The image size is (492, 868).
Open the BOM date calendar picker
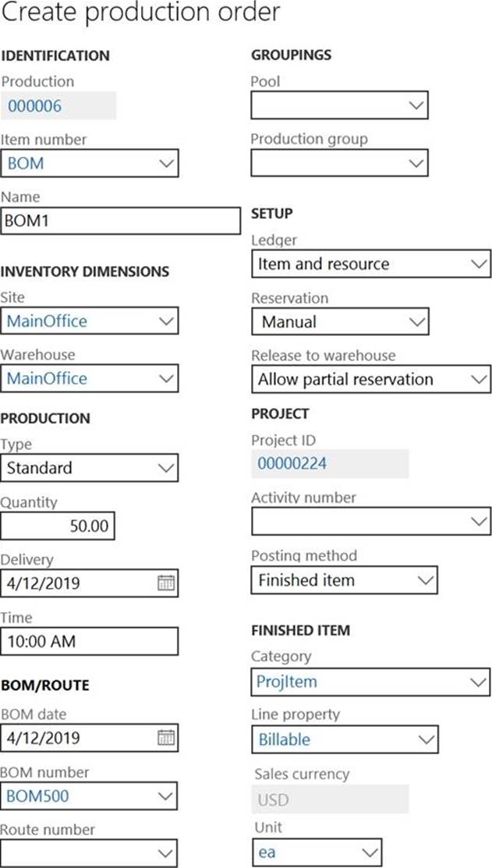coord(166,738)
